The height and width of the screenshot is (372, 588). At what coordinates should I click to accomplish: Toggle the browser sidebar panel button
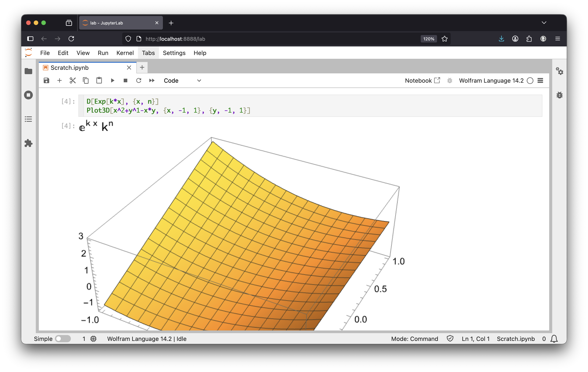tap(30, 39)
